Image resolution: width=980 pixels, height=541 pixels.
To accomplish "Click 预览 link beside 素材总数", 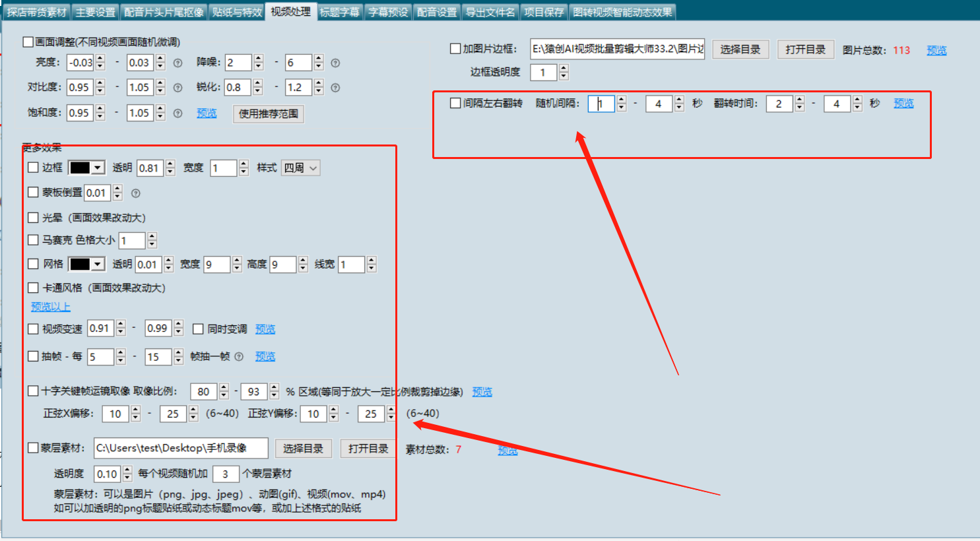I will [507, 450].
